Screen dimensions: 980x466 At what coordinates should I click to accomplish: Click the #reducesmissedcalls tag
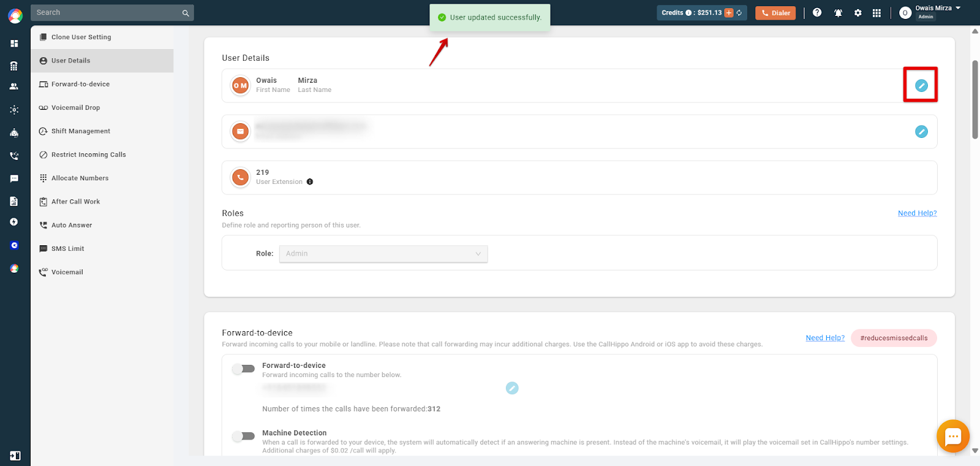pos(894,338)
